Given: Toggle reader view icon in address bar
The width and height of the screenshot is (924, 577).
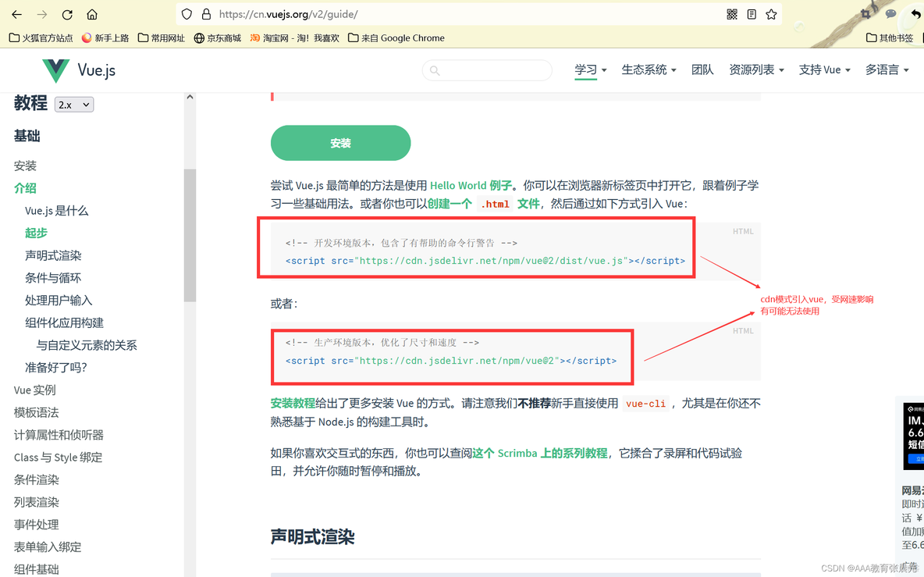Looking at the screenshot, I should point(752,14).
